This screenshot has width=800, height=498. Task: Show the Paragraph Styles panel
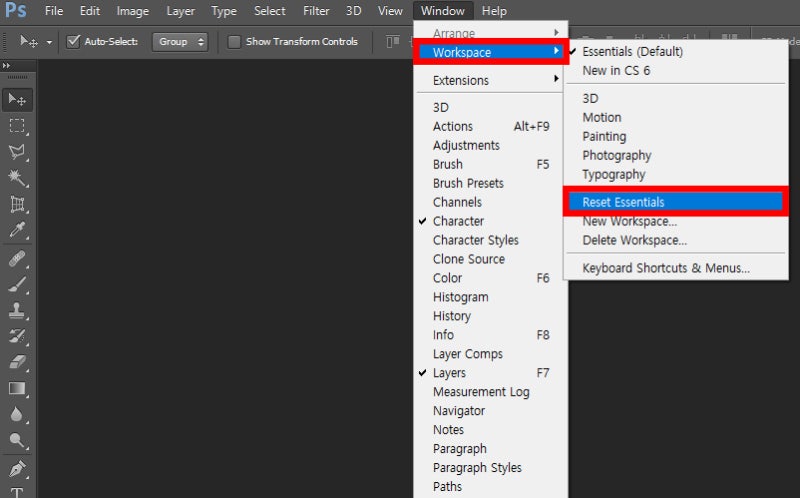[x=490, y=467]
